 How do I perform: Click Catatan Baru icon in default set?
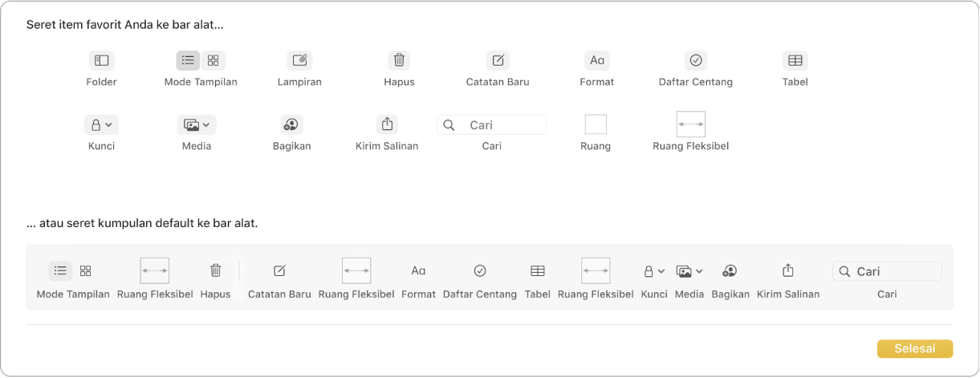[x=279, y=271]
